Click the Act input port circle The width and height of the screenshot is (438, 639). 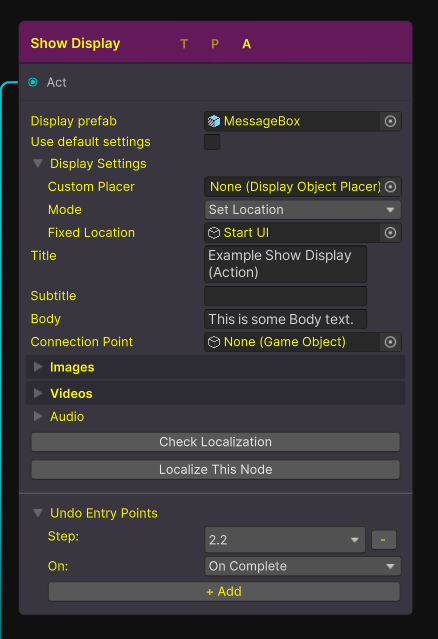point(33,82)
